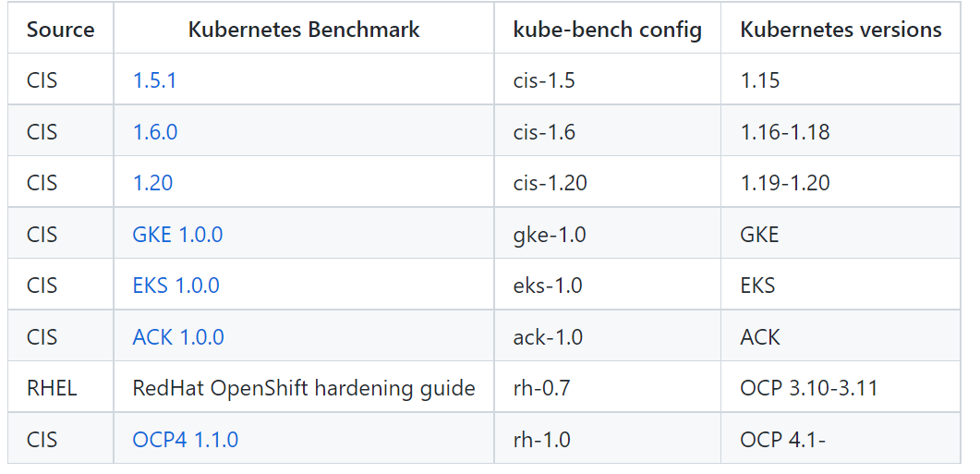Click the 1.16-1.18 versions cell
Viewport: 980px width, 474px height.
point(784,132)
